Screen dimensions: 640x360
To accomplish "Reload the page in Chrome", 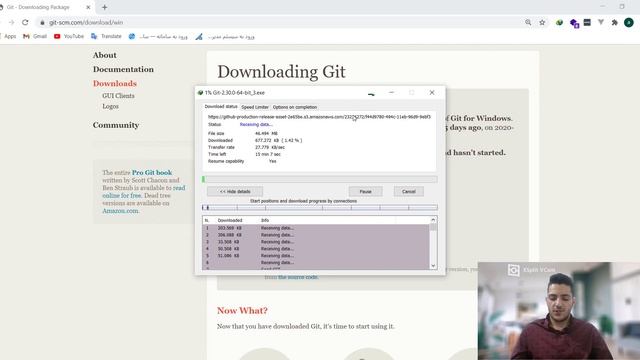I will pos(25,22).
